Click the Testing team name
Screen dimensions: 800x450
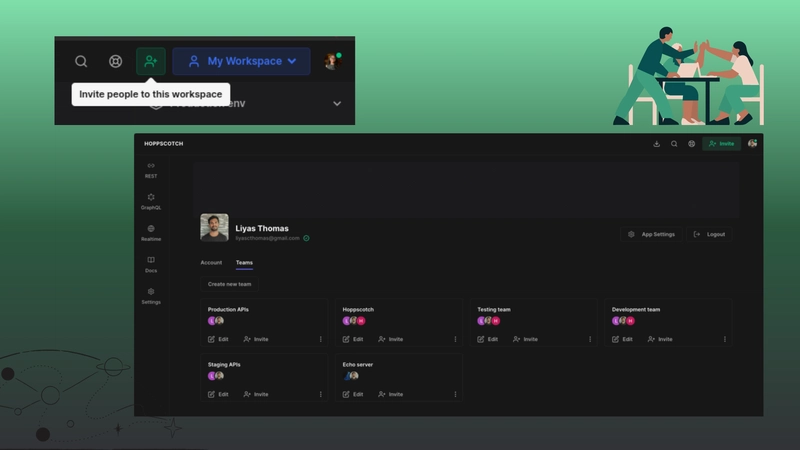pos(494,310)
